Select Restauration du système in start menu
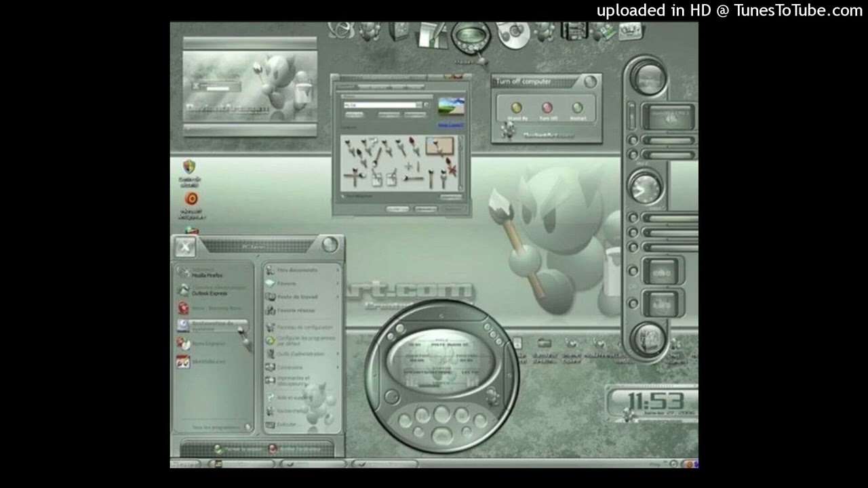 tap(212, 326)
